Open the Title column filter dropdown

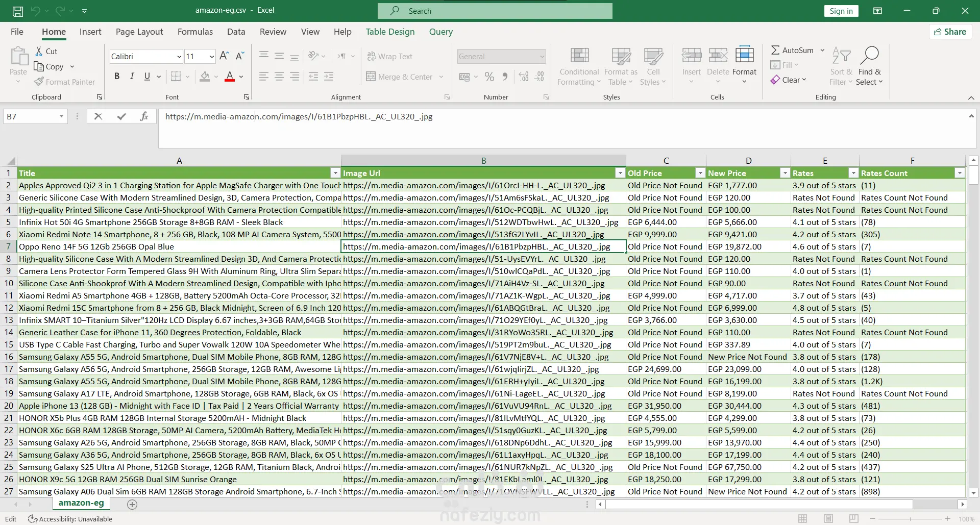(335, 173)
